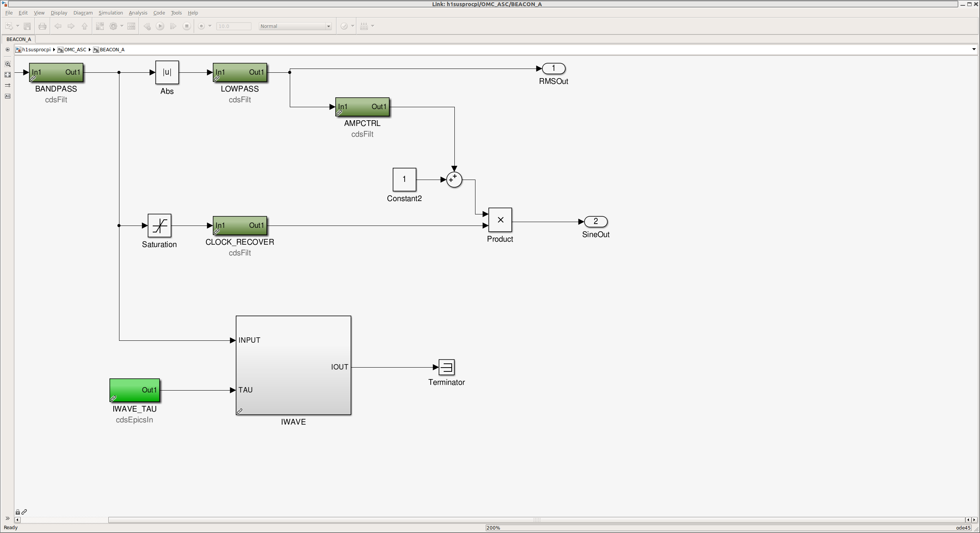Click h1susprocpi in the breadcrumb
980x533 pixels.
coord(36,49)
